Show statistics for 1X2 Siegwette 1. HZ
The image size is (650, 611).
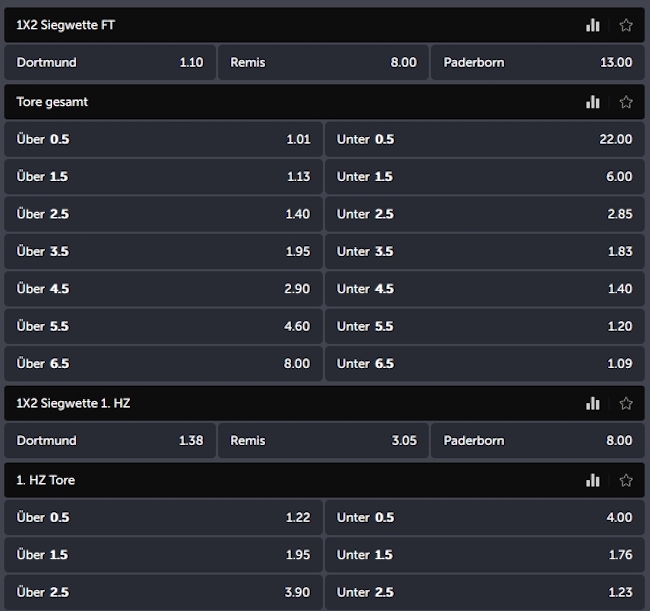tap(593, 403)
